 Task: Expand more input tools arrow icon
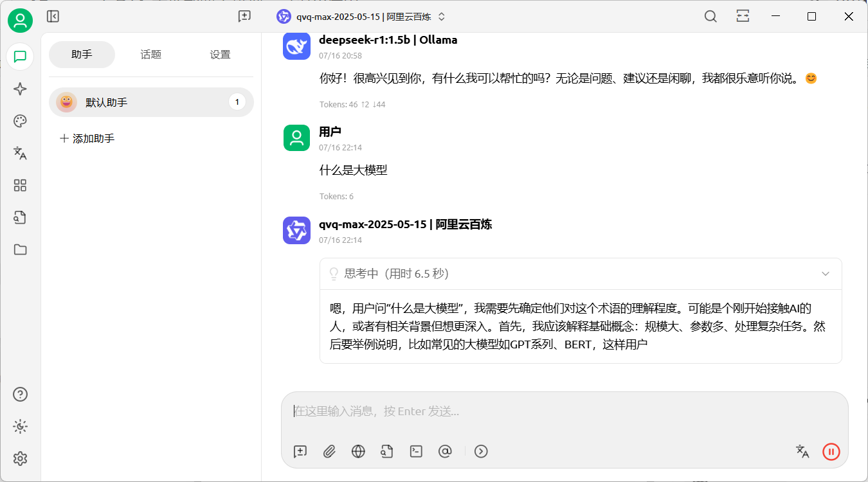click(x=481, y=451)
